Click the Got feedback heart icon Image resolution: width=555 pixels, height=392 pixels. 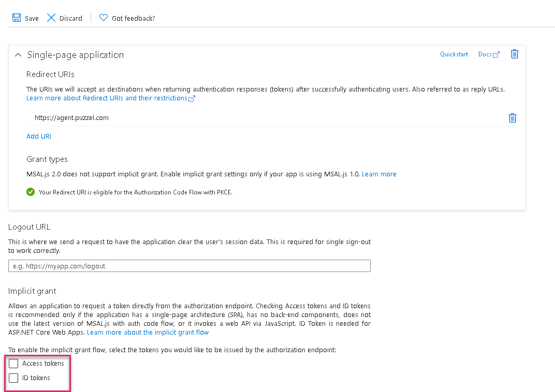click(104, 18)
